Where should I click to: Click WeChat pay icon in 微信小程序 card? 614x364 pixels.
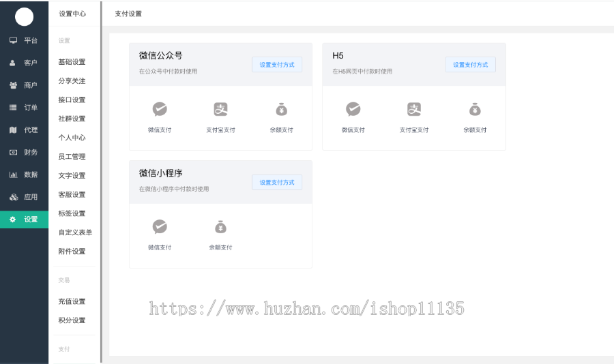160,226
